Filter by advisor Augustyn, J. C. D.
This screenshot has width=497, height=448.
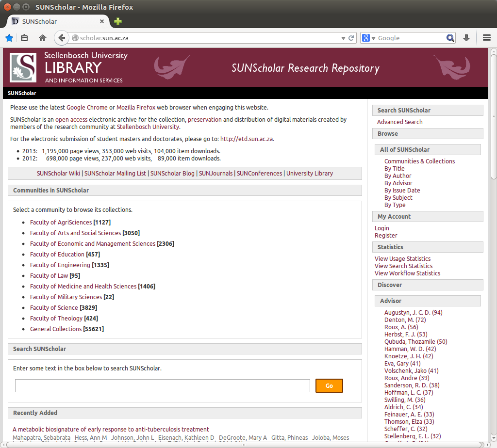[x=414, y=313]
